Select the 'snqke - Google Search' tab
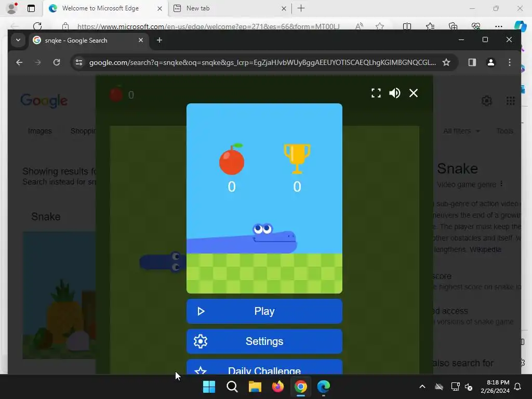The image size is (532, 399). (88, 41)
